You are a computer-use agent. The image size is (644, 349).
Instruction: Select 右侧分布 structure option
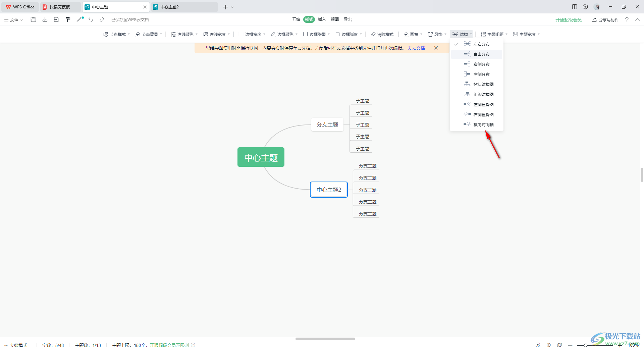pos(477,64)
